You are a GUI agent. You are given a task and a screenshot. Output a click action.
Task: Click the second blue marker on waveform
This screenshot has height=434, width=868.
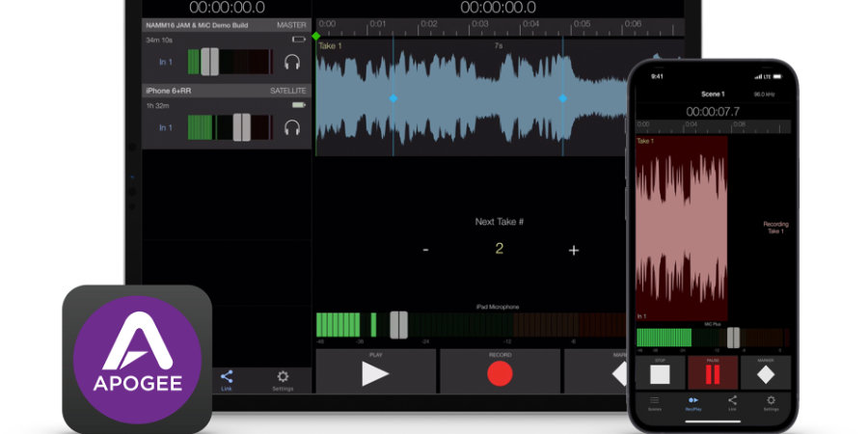coord(562,98)
